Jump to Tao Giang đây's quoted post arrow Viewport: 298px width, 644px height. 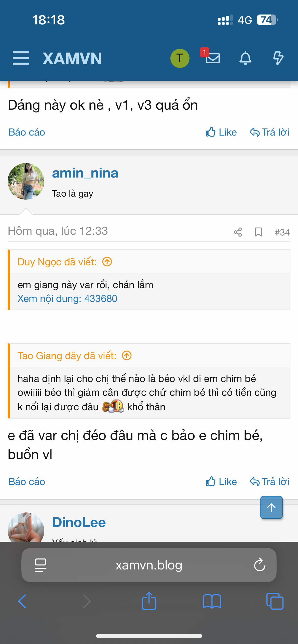tap(127, 355)
